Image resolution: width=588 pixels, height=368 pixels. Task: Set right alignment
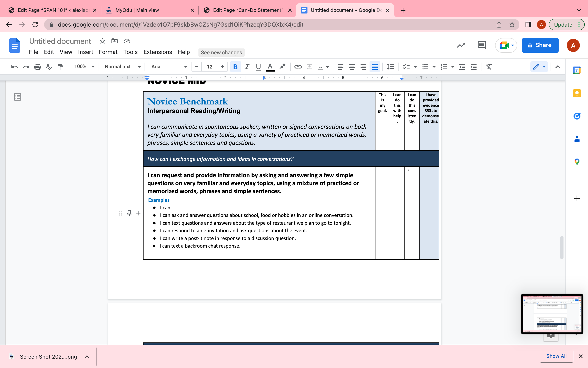[x=363, y=67]
